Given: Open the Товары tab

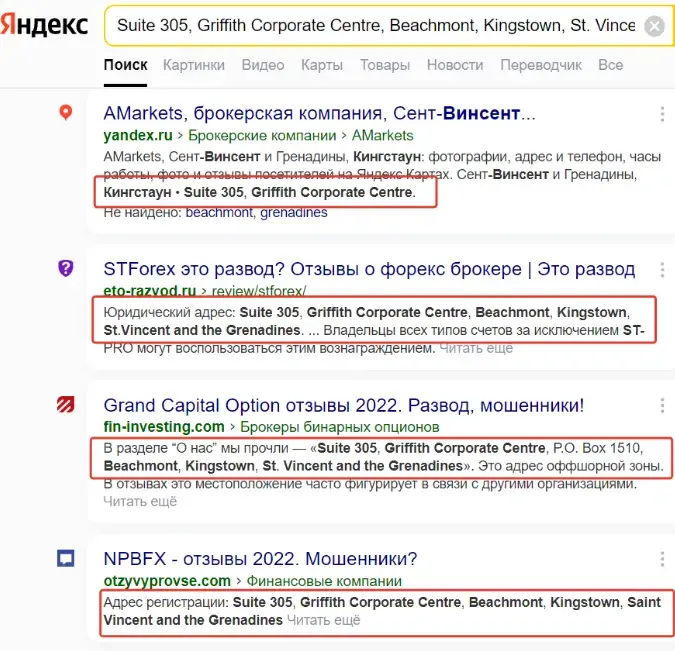Looking at the screenshot, I should point(385,65).
